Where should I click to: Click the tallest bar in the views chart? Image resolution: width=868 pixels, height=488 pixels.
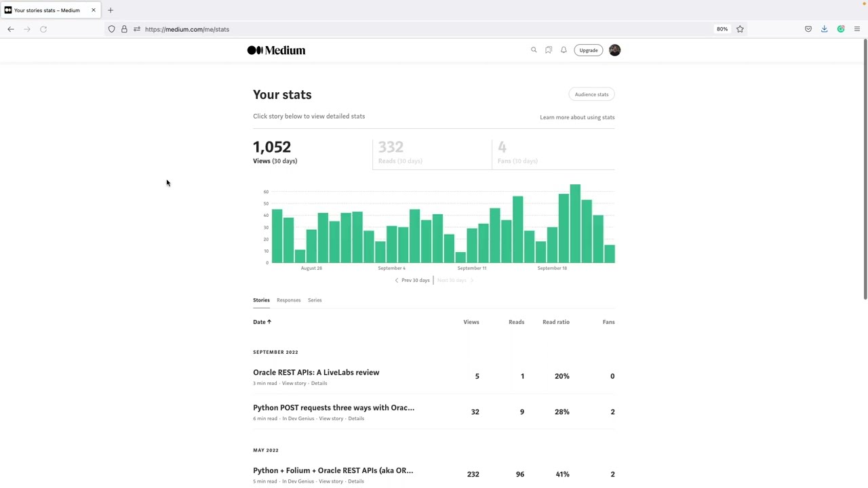click(575, 224)
